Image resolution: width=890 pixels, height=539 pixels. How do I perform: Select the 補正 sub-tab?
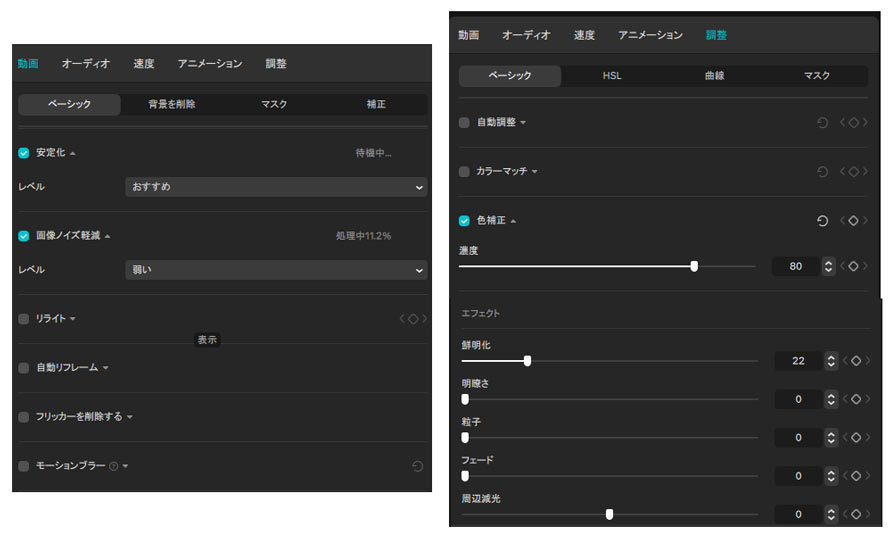(x=376, y=104)
